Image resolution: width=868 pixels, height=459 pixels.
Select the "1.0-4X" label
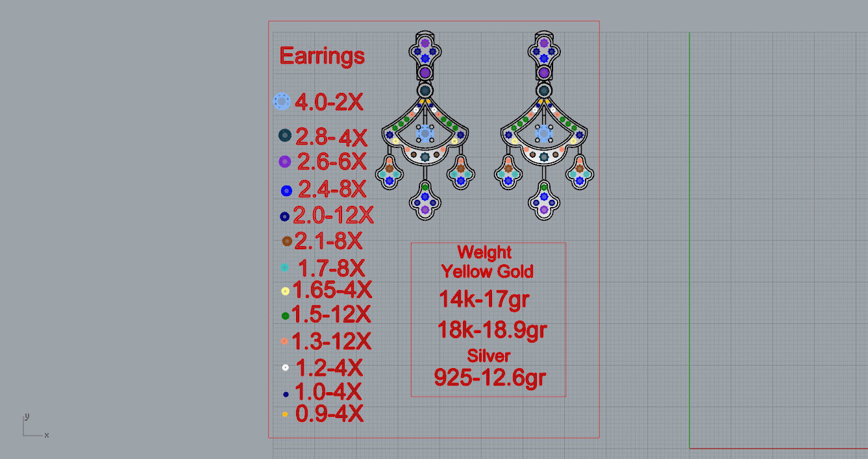click(x=329, y=391)
